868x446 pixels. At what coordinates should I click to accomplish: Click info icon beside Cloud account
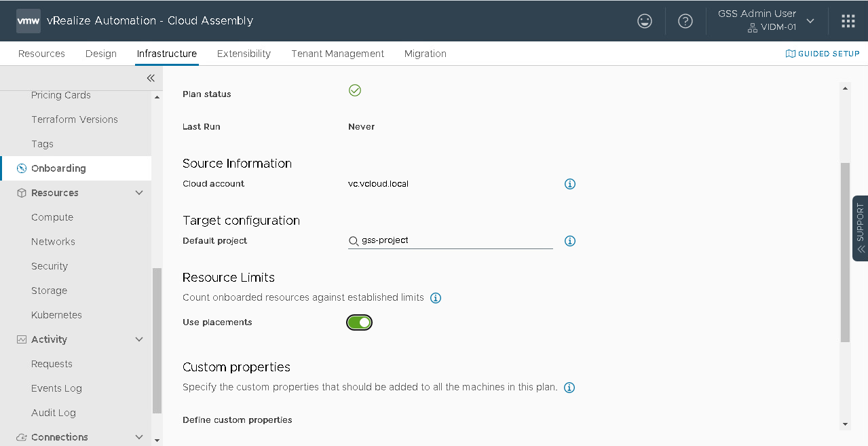point(570,184)
